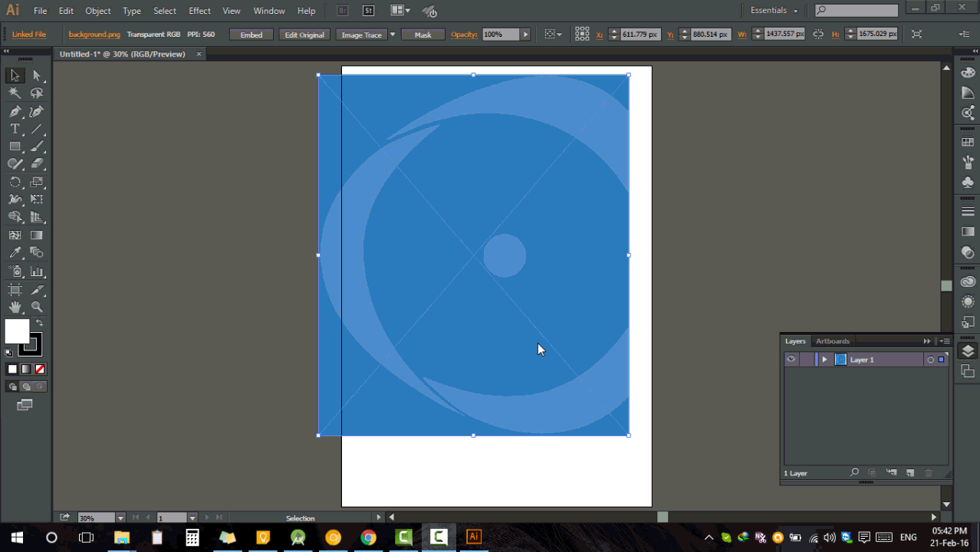The image size is (980, 552).
Task: Select the Zoom tool
Action: (37, 307)
